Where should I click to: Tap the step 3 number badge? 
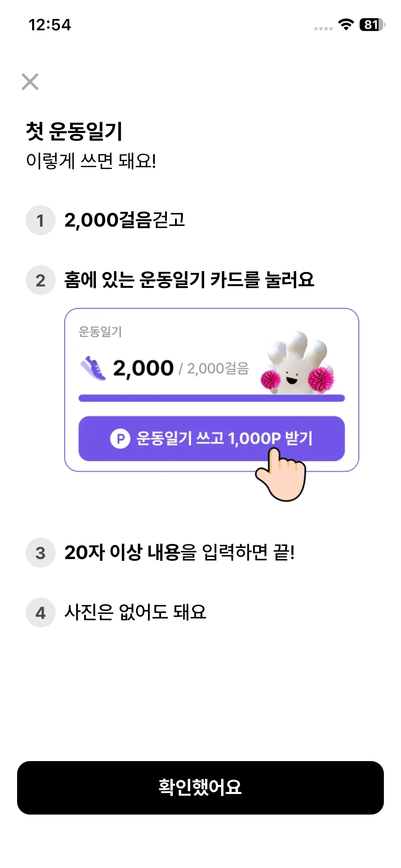click(x=41, y=553)
